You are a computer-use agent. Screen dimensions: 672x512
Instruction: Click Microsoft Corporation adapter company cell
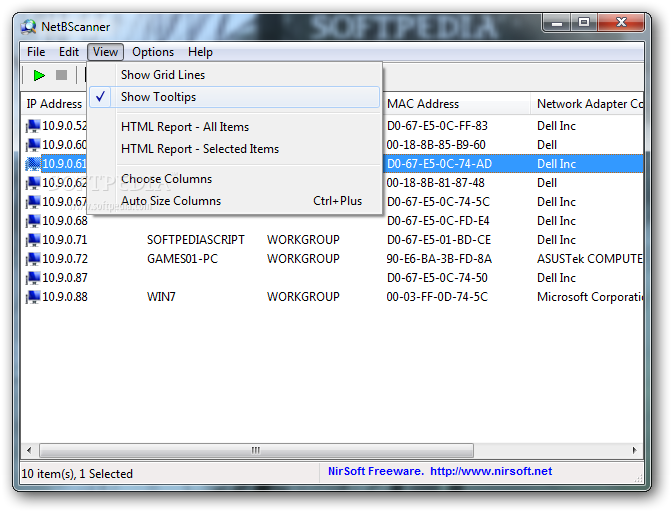590,296
